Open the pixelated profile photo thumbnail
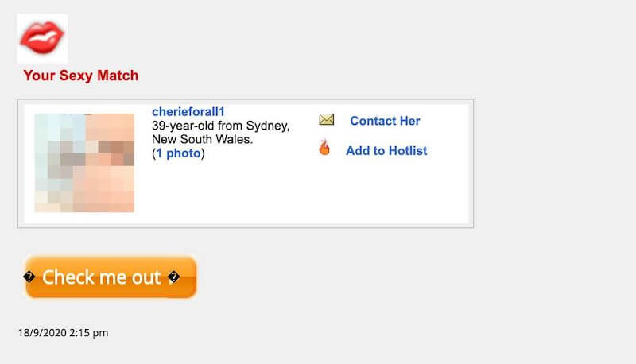The height and width of the screenshot is (364, 636). tap(84, 163)
